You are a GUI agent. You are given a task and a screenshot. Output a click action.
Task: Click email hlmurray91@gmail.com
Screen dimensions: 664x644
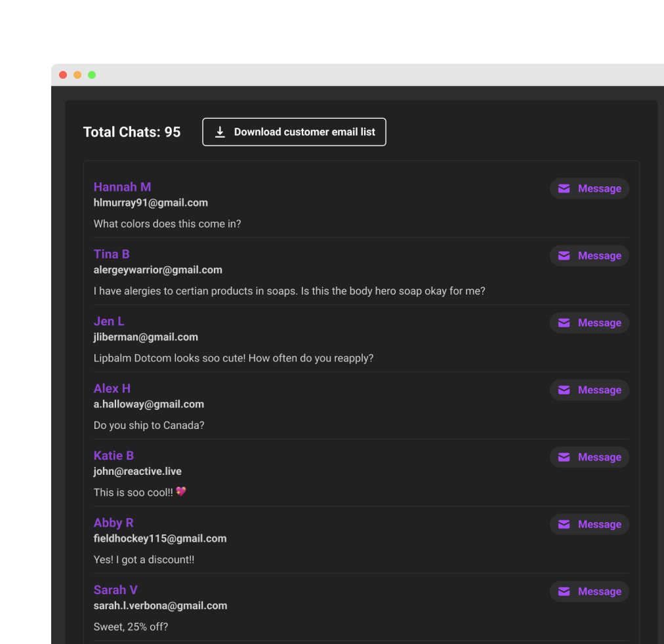click(150, 203)
